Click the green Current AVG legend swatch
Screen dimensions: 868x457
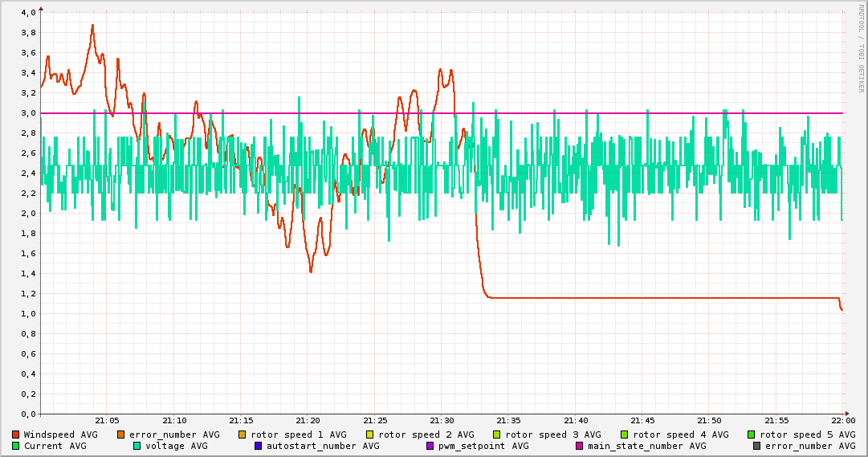point(16,446)
